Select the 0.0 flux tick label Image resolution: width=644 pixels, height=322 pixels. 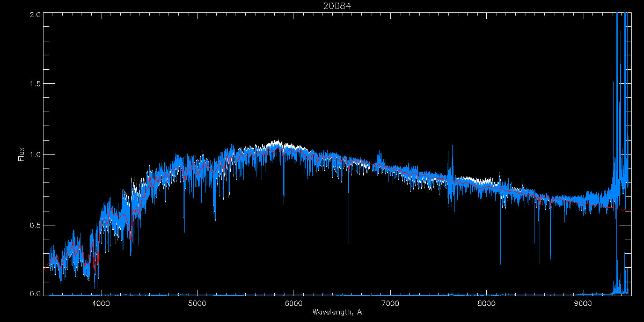[x=35, y=294]
